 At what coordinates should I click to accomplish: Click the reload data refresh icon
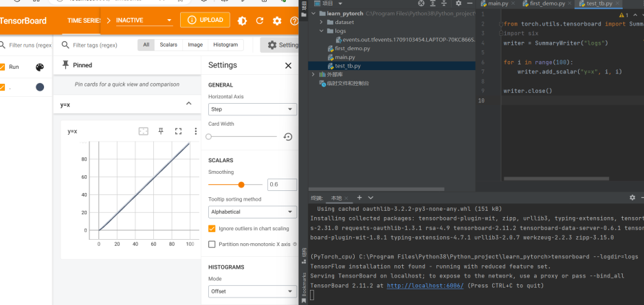click(x=260, y=21)
